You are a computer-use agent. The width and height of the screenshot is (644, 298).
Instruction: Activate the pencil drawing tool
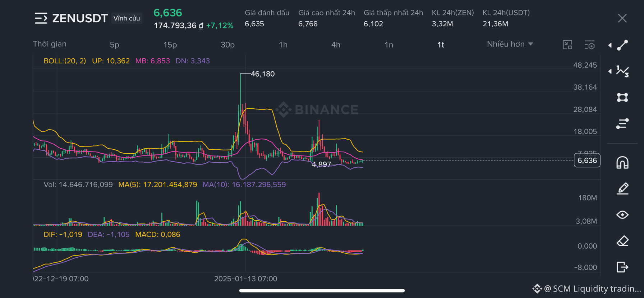(x=622, y=189)
